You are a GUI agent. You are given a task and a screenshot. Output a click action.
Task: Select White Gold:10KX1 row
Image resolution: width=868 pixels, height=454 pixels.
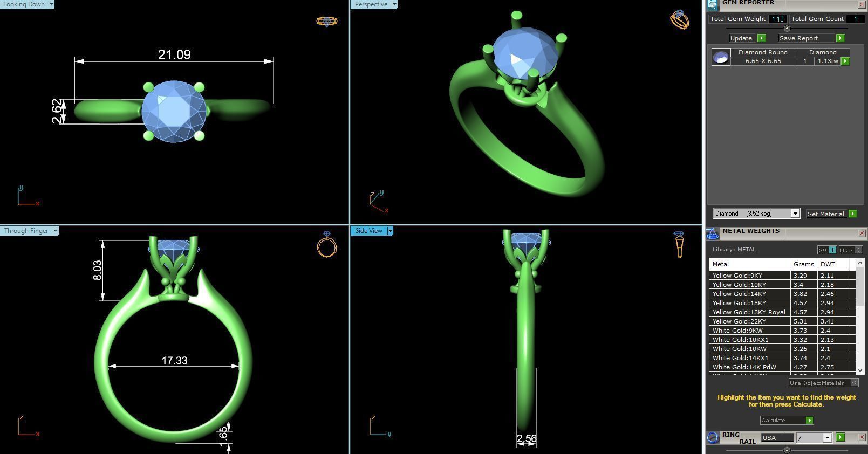782,340
